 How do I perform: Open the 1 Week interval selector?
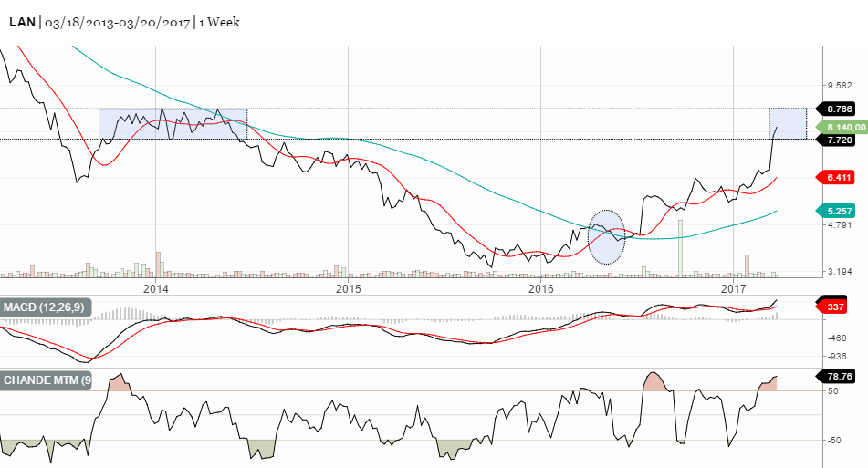click(218, 22)
